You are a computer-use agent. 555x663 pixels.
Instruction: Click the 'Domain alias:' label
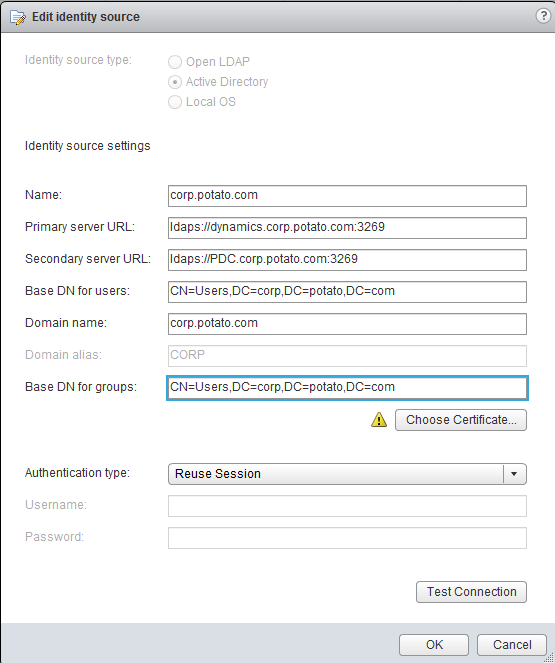63,355
